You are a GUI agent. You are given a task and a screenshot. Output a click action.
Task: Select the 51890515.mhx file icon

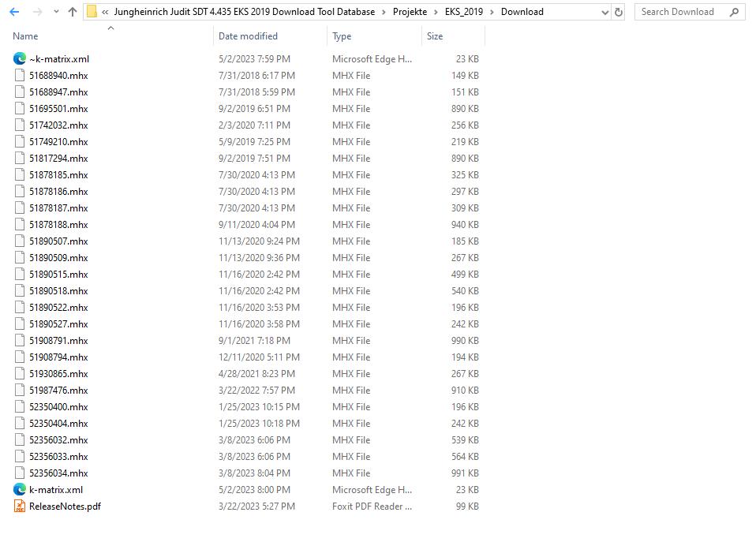[19, 275]
